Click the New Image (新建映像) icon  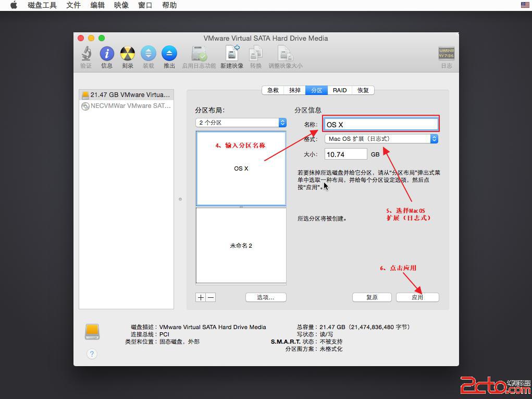[x=232, y=54]
